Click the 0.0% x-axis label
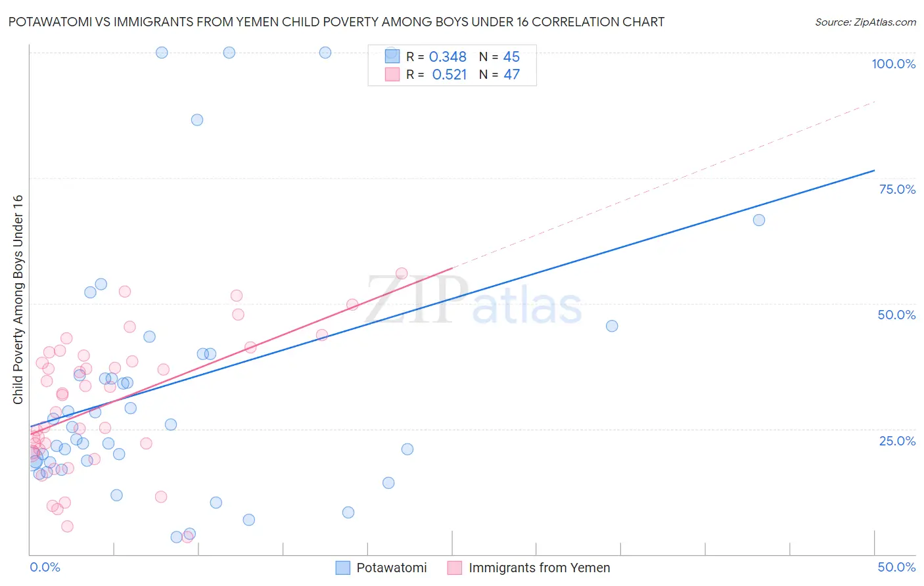The width and height of the screenshot is (924, 586). (45, 567)
